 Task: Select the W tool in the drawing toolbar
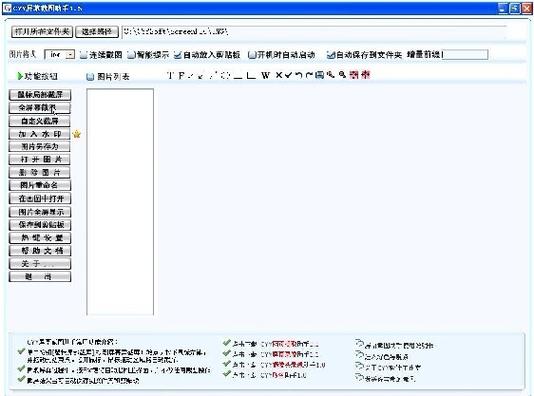coord(266,76)
